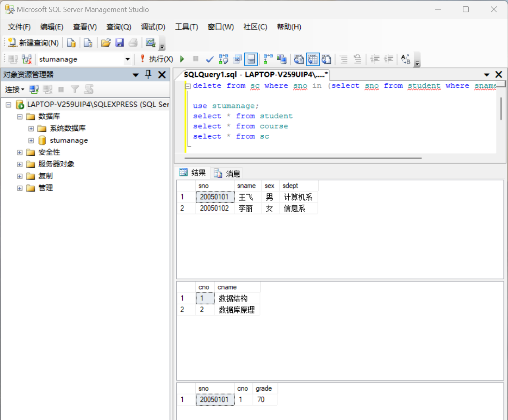Viewport: 508px width, 420px height.
Task: Switch to the 消息 tab
Action: 227,174
